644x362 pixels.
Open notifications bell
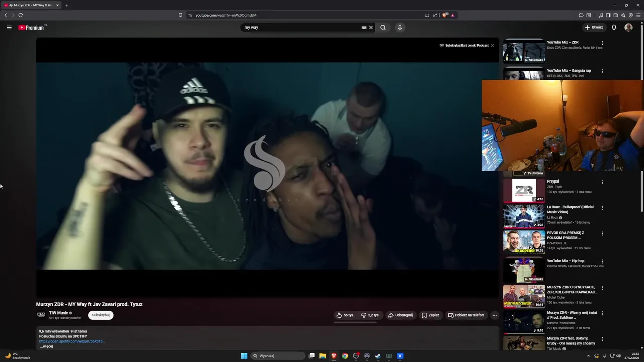(614, 28)
